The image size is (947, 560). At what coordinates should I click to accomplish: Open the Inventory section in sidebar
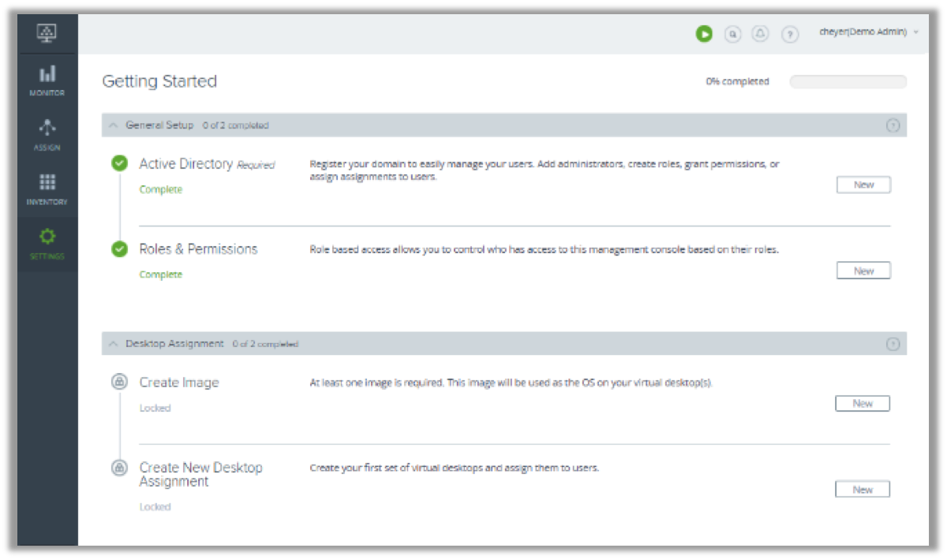click(x=47, y=189)
